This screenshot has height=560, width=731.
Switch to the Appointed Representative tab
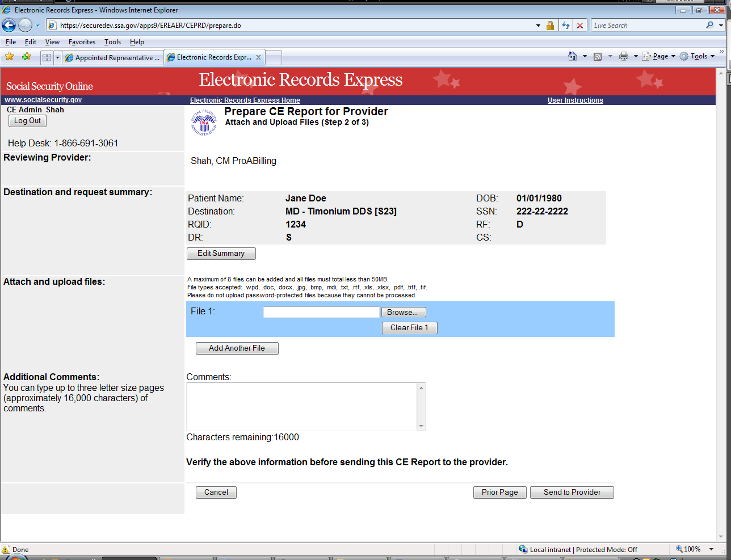click(x=113, y=57)
